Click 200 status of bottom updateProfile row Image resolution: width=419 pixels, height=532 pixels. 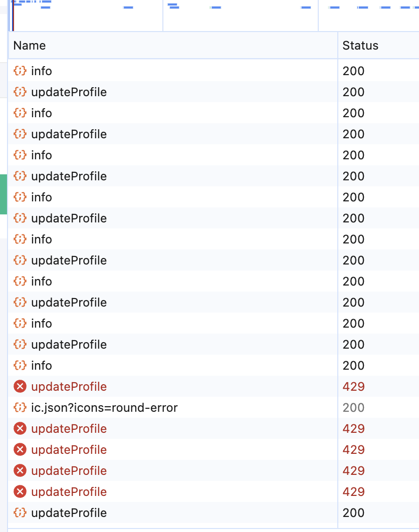(353, 513)
